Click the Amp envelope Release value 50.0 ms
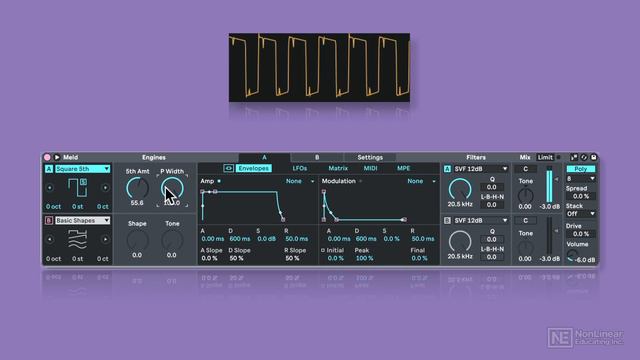 (297, 238)
